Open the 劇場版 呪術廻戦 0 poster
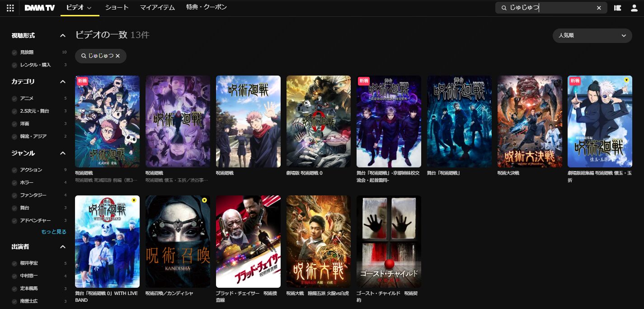 [319, 121]
